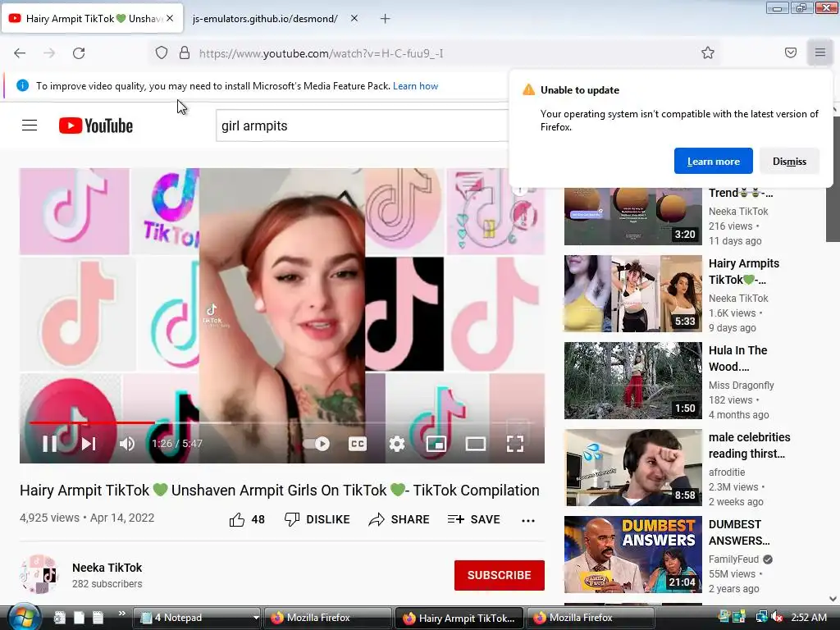Click muted volume tray icon
840x630 pixels.
pyautogui.click(x=778, y=617)
